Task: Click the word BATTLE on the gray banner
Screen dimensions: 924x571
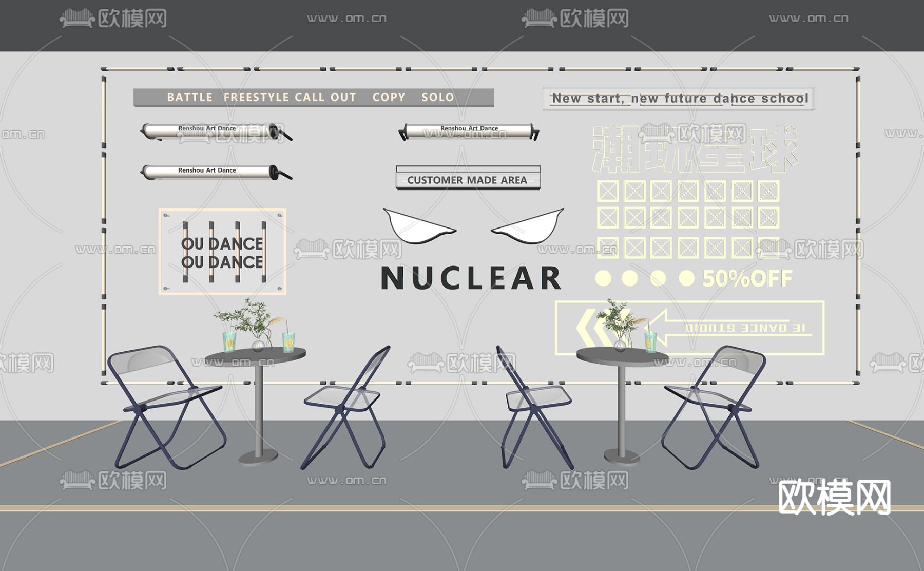Action: [189, 97]
